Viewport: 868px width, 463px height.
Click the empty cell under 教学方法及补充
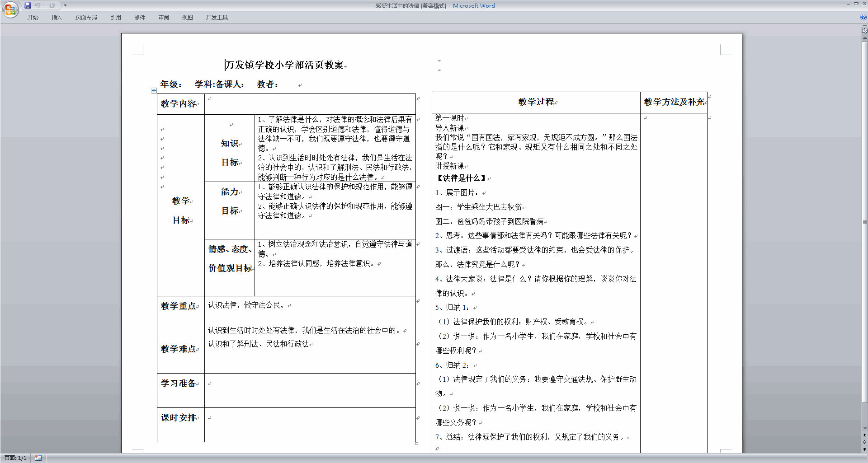click(x=674, y=282)
